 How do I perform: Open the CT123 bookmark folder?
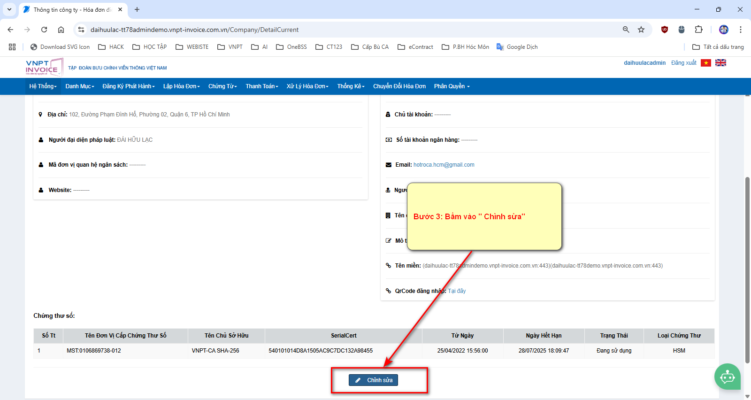(x=329, y=47)
